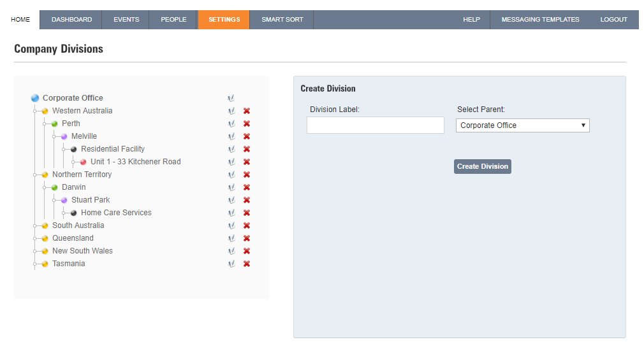
Task: Open the Select Parent dropdown
Action: click(x=522, y=125)
